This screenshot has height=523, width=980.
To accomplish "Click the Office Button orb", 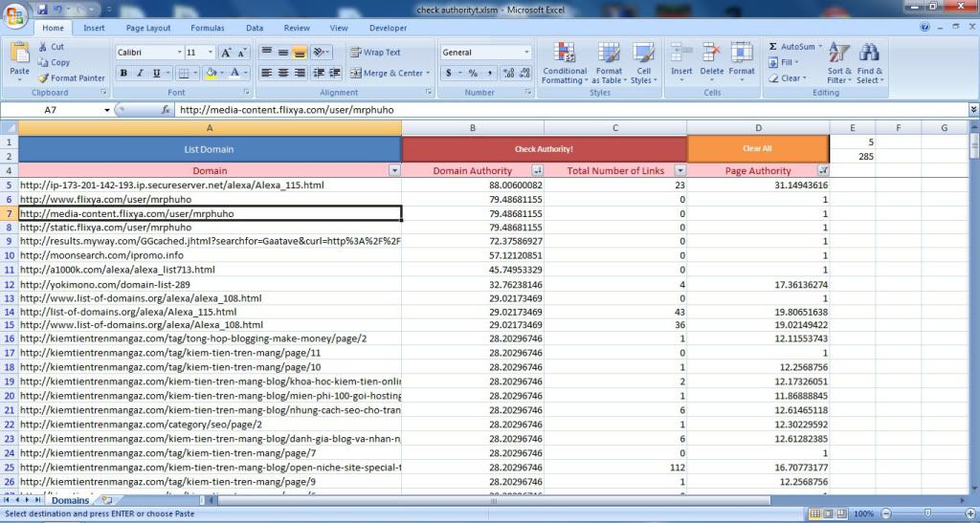I will 15,15.
